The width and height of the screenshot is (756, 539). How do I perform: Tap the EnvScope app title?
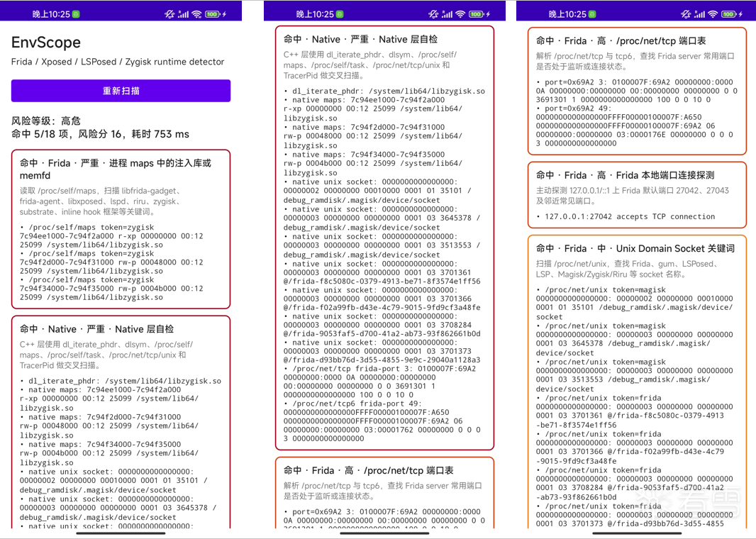[x=46, y=43]
